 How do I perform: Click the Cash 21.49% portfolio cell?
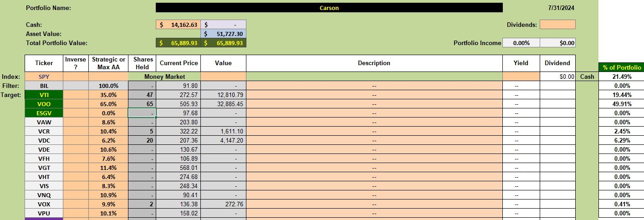[622, 77]
